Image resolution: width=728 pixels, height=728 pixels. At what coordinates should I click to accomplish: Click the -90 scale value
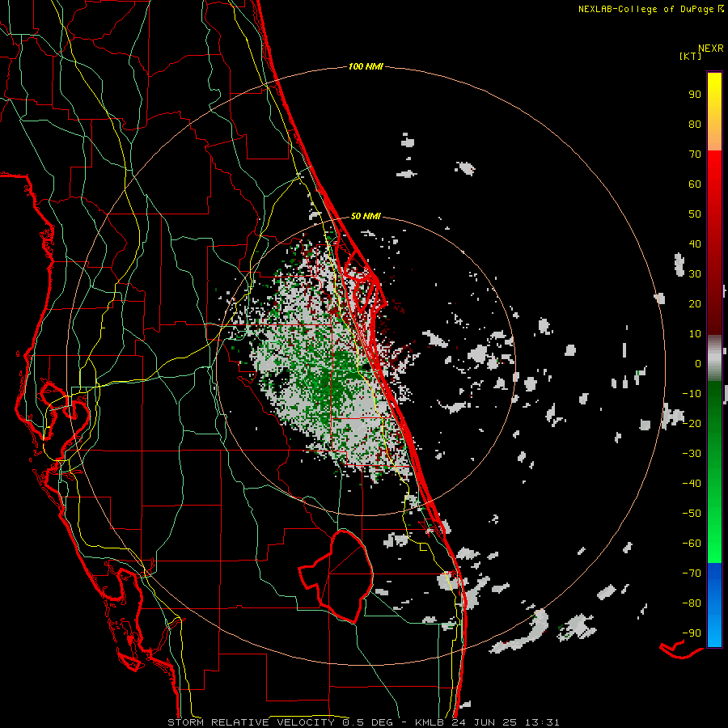pyautogui.click(x=692, y=633)
